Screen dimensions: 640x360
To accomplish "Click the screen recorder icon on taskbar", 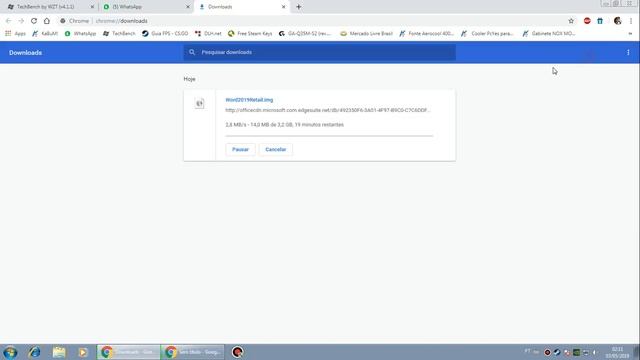I will [x=238, y=352].
